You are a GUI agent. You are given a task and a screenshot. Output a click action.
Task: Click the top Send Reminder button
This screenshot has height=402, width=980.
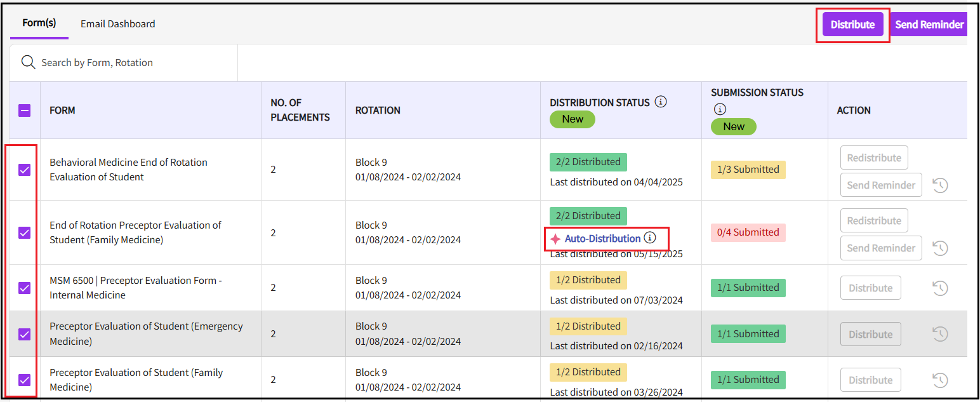click(x=929, y=24)
